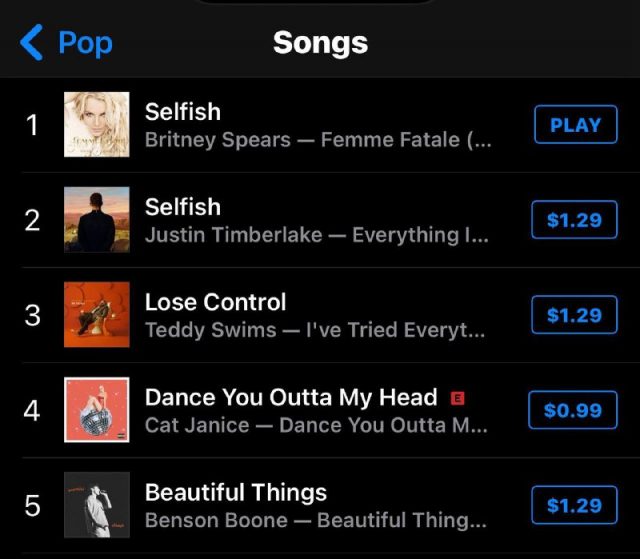Screen dimensions: 640x559
Task: Select the Dance You Outta My Head title
Action: (x=291, y=397)
